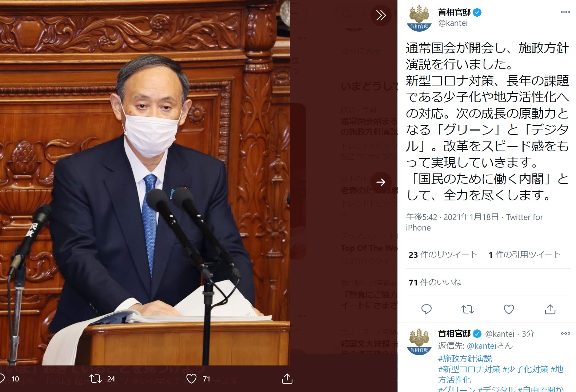This screenshot has width=576, height=392.
Task: Open the 首相官邸 profile avatar at top
Action: tap(419, 17)
